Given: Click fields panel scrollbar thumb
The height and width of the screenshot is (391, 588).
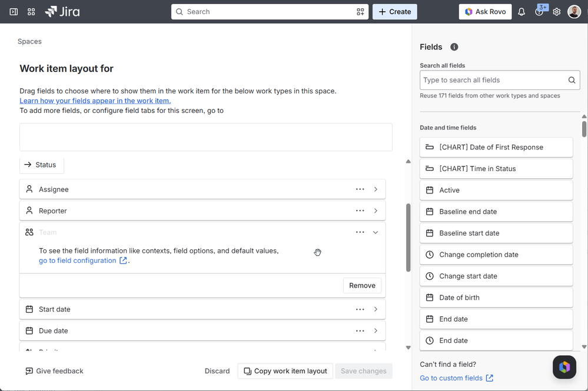Looking at the screenshot, I should (x=584, y=129).
